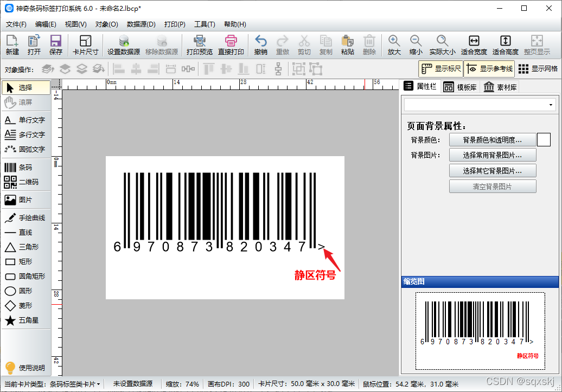Pick the 多行文字 multi-line text tool
562x392 pixels.
(x=26, y=134)
